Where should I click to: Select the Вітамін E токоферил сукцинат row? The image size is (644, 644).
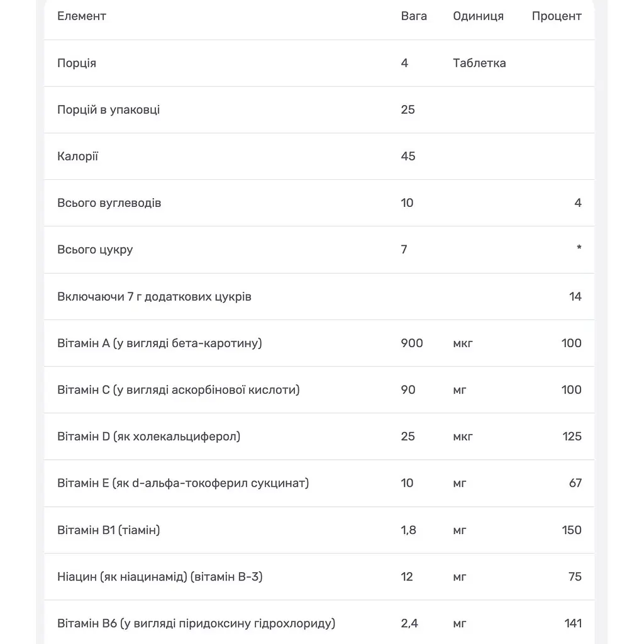point(319,483)
